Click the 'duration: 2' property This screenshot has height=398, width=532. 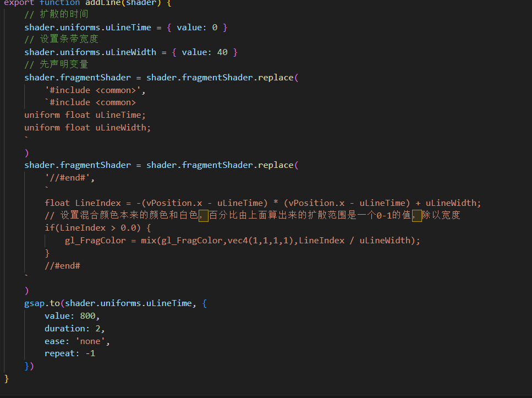tap(75, 329)
